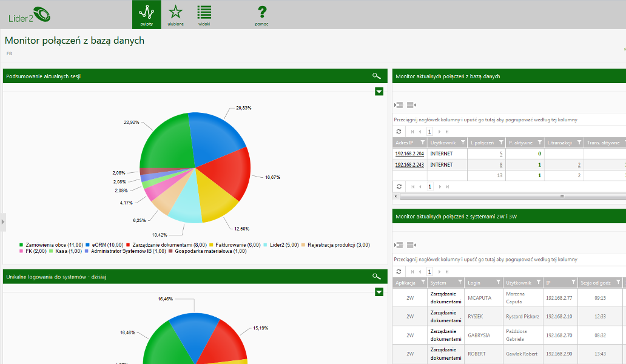Open the pomoc help menu

pos(261,15)
